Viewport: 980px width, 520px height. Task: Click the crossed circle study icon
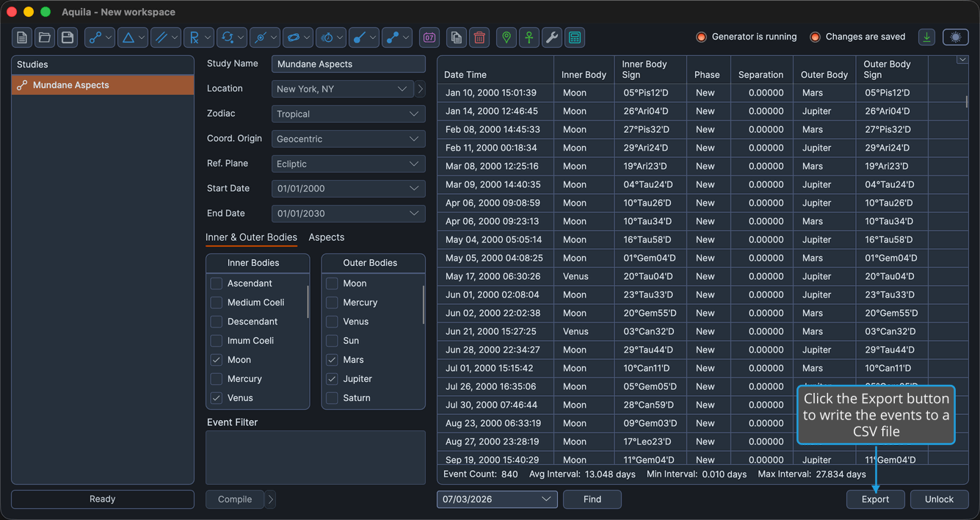pyautogui.click(x=260, y=37)
